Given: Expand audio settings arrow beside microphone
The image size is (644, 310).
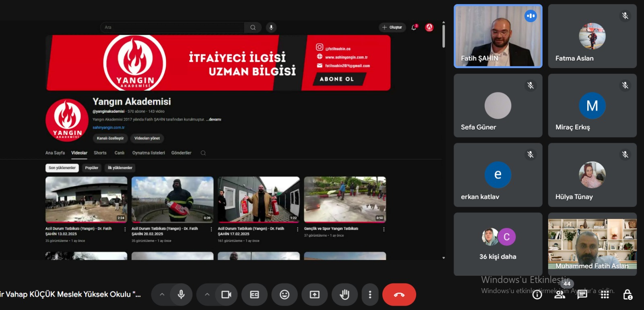Looking at the screenshot, I should tap(162, 295).
